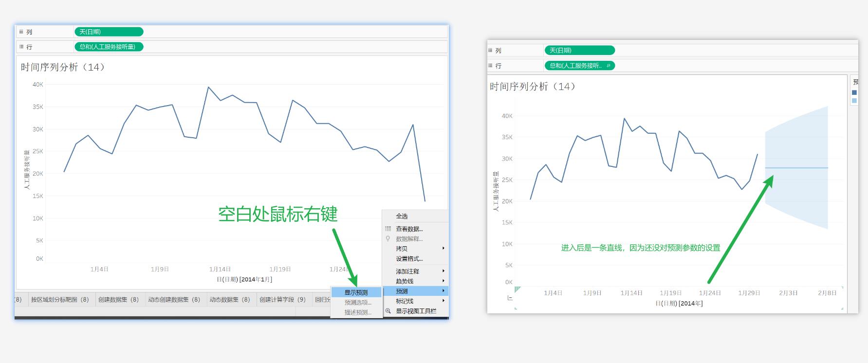Image resolution: width=868 pixels, height=363 pixels.
Task: Click the 1月4日 label in left chart
Action: tap(99, 269)
